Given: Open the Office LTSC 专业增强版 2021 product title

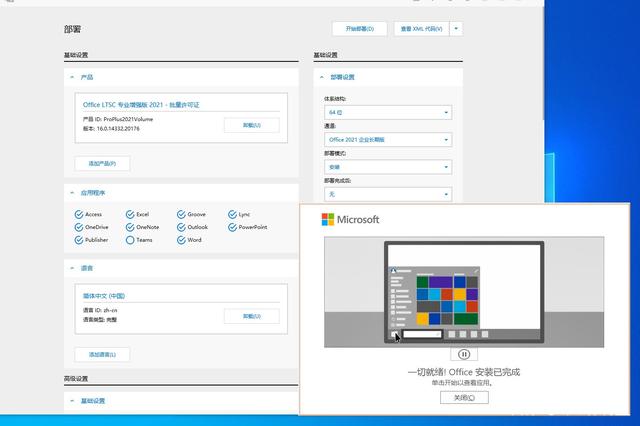Looking at the screenshot, I should (x=141, y=105).
